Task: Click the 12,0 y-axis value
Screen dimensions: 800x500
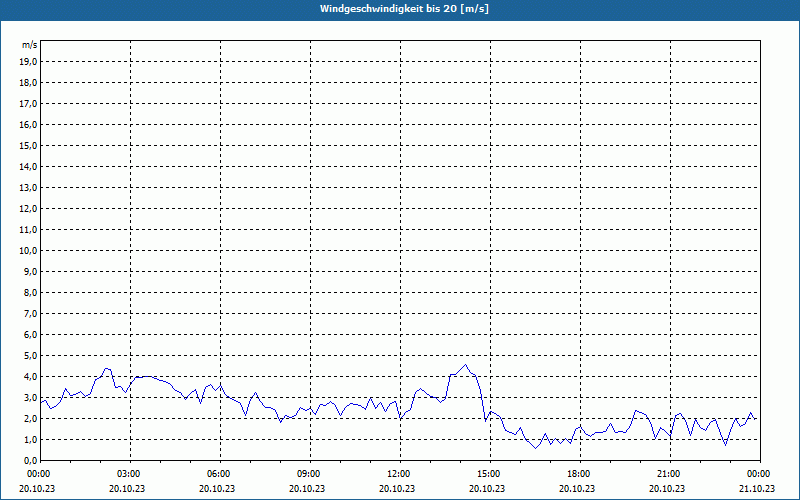Action: coord(28,209)
